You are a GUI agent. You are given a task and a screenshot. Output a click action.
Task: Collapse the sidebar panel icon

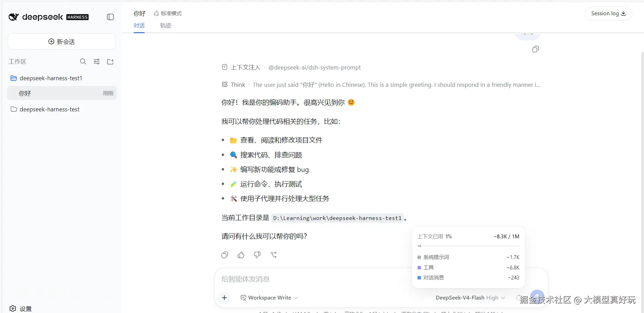110,17
